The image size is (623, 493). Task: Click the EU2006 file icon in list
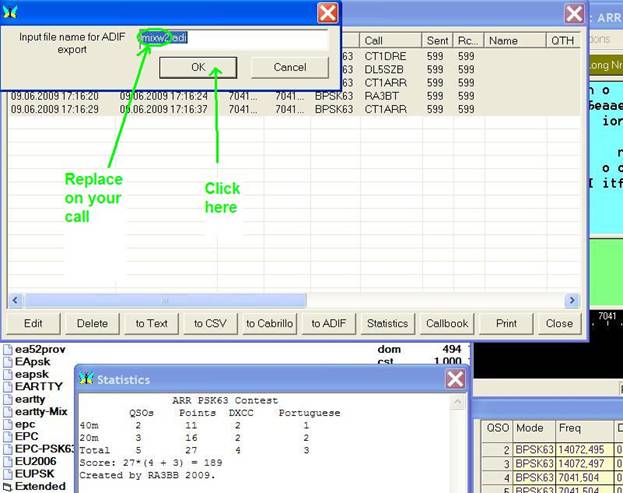[x=8, y=462]
